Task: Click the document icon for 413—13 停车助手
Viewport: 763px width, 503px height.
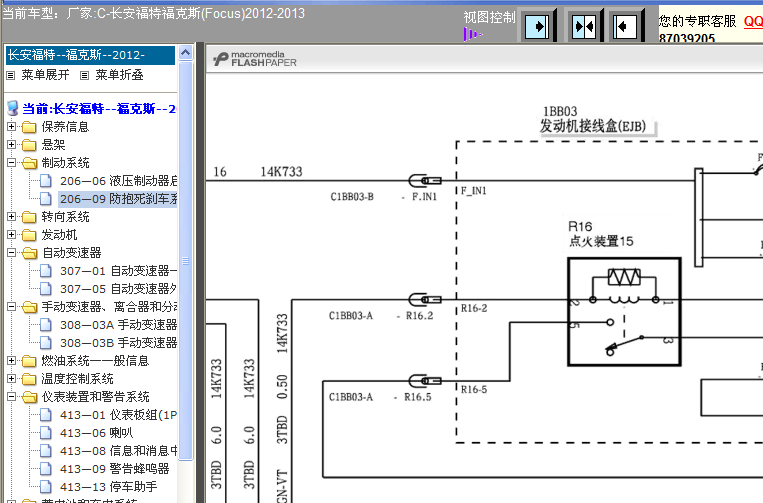Action: (46, 487)
